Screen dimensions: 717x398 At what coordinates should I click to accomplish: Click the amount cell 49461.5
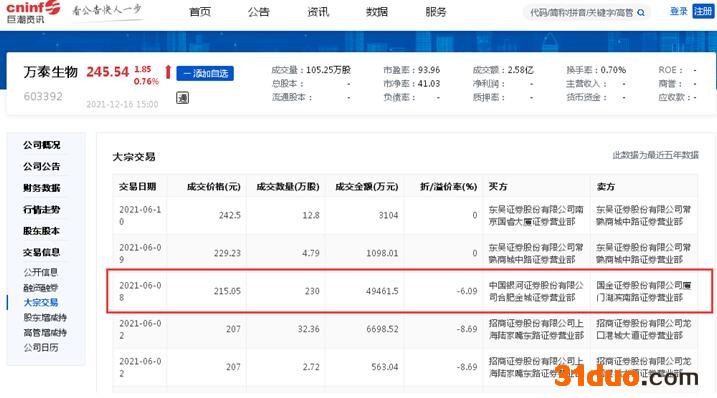(382, 291)
